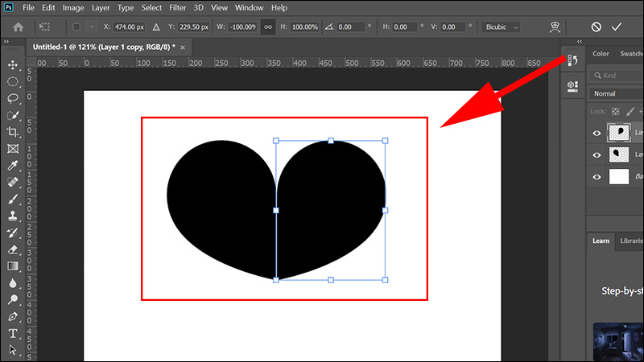644x362 pixels.
Task: Hide the Background layer with its eye icon
Action: [x=597, y=177]
